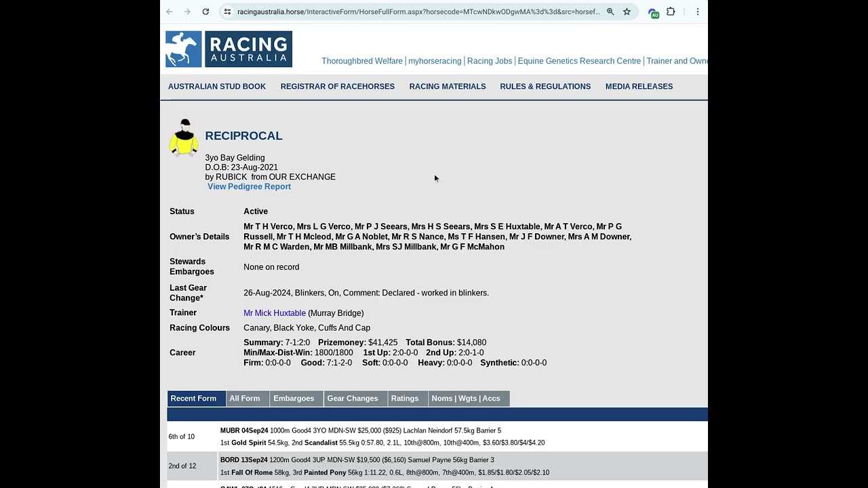Click the Prizemoney $41,425 value
The image size is (868, 488).
pos(382,343)
